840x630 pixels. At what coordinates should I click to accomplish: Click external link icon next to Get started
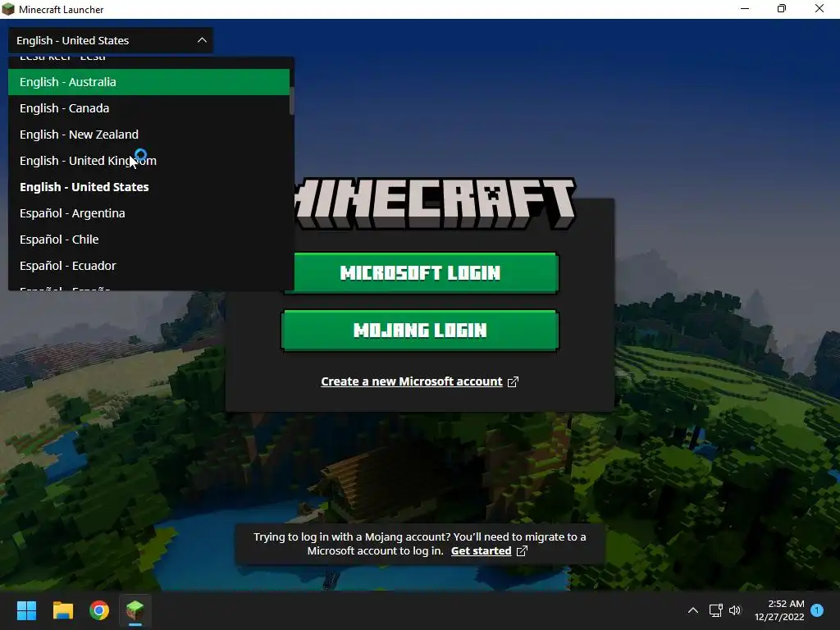click(522, 550)
